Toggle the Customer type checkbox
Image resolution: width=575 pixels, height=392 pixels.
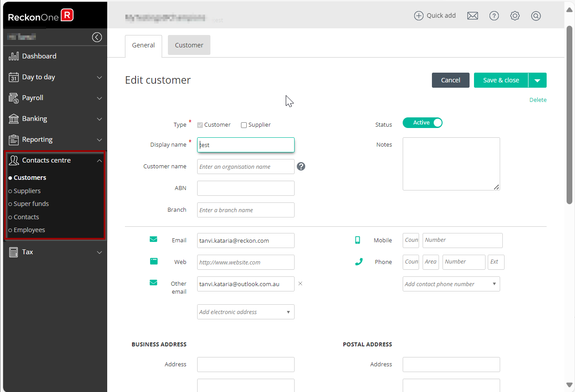(x=200, y=125)
